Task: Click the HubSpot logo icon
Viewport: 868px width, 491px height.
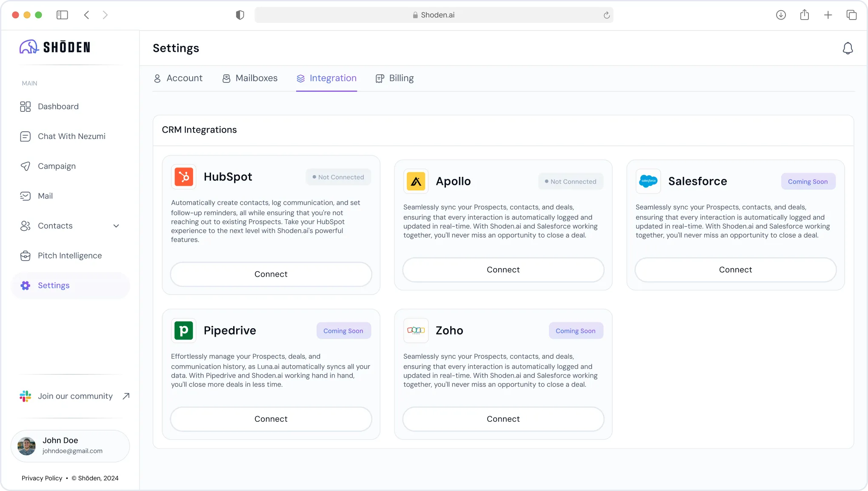Action: tap(184, 177)
